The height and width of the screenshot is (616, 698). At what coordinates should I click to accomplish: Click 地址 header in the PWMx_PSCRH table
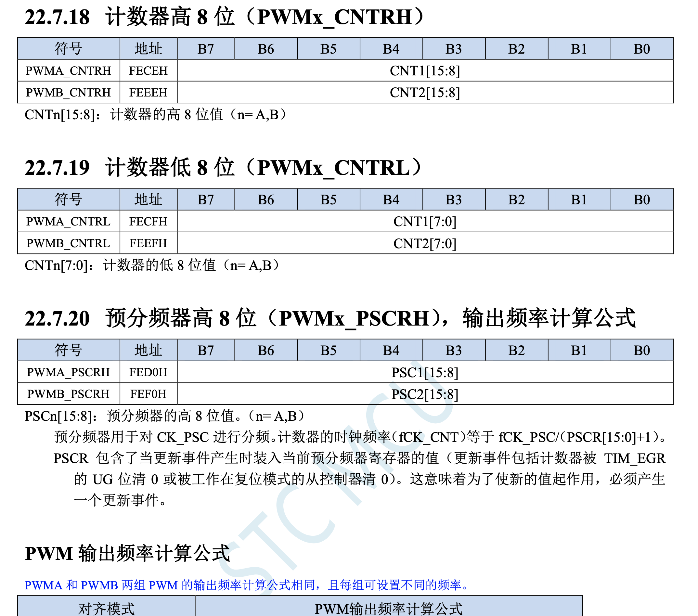[149, 350]
